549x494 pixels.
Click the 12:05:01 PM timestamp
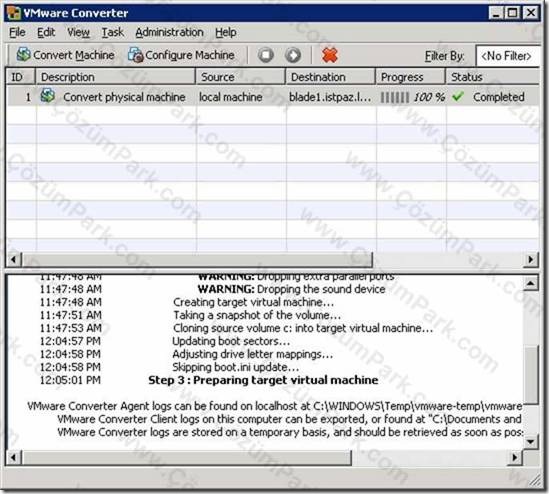pos(70,380)
